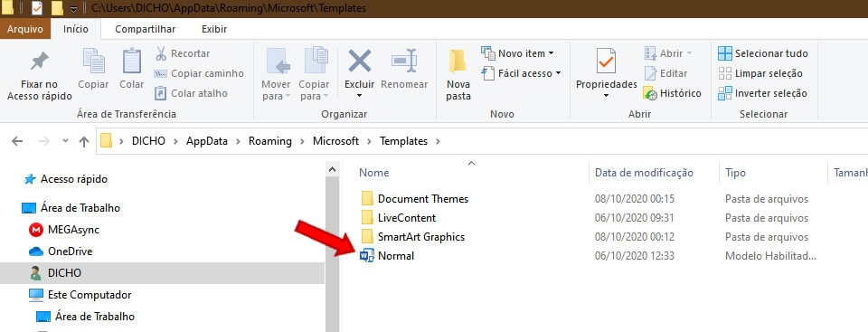Click the Fixar no Acesso rápido pin icon
The image size is (868, 332).
click(x=39, y=61)
